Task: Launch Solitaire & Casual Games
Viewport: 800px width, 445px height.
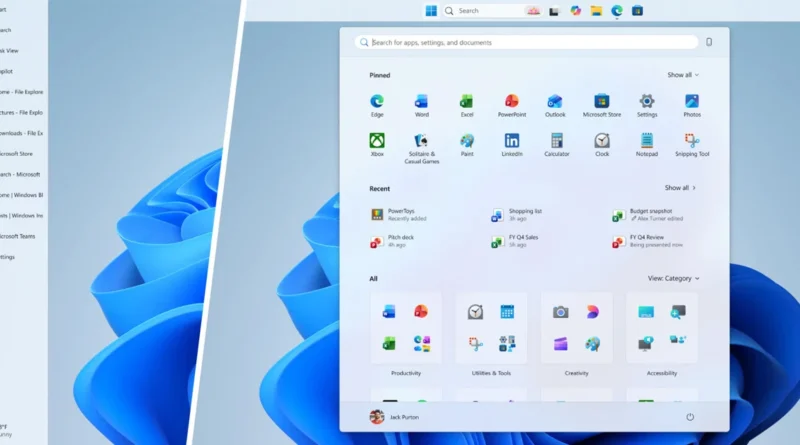Action: point(421,149)
